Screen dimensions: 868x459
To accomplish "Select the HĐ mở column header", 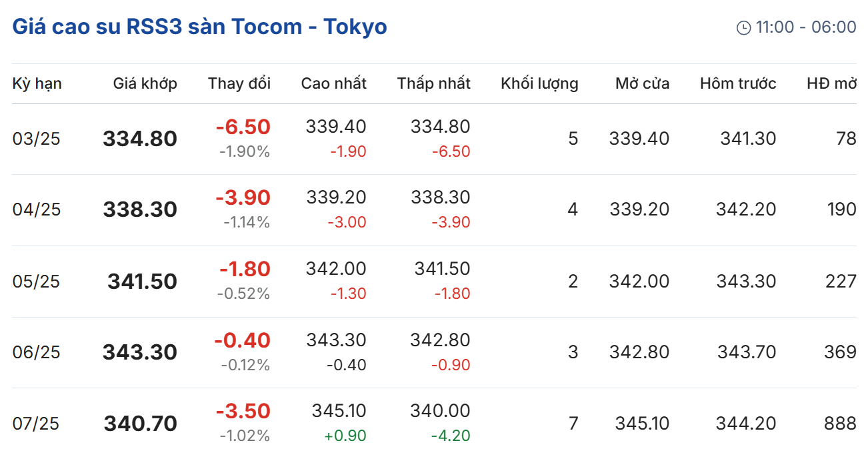I will (831, 83).
